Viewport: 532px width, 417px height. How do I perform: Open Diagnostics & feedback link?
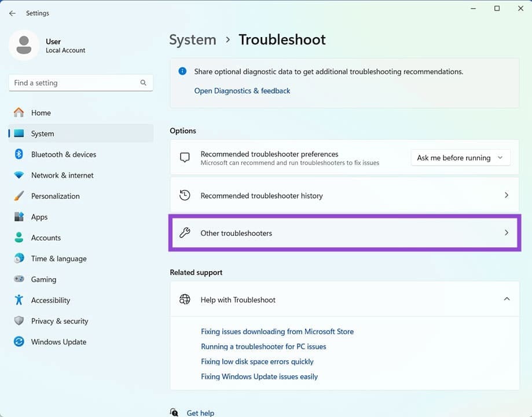[242, 90]
